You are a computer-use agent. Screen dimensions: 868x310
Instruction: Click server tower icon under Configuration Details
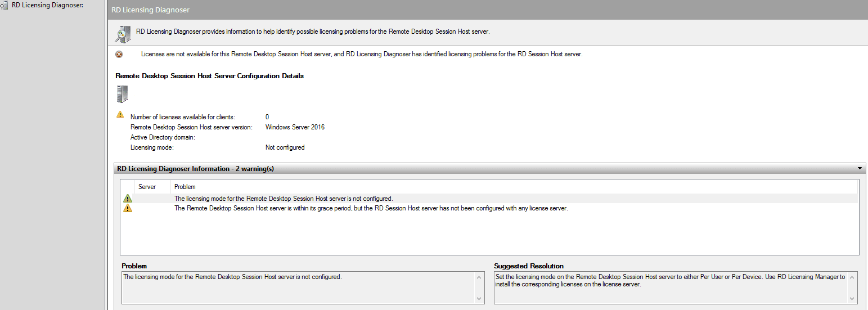point(122,94)
